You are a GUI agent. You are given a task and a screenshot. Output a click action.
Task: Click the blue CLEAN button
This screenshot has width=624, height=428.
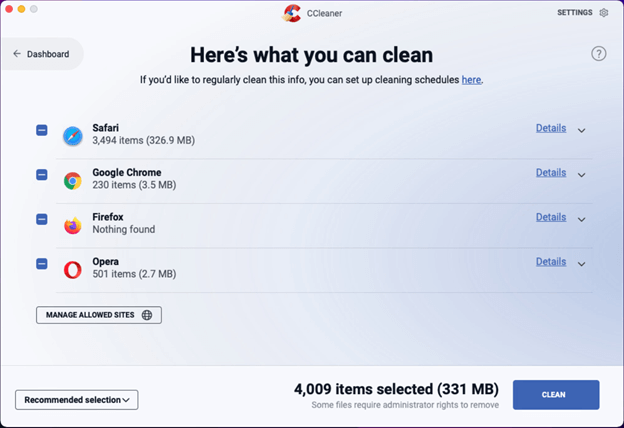pyautogui.click(x=556, y=395)
